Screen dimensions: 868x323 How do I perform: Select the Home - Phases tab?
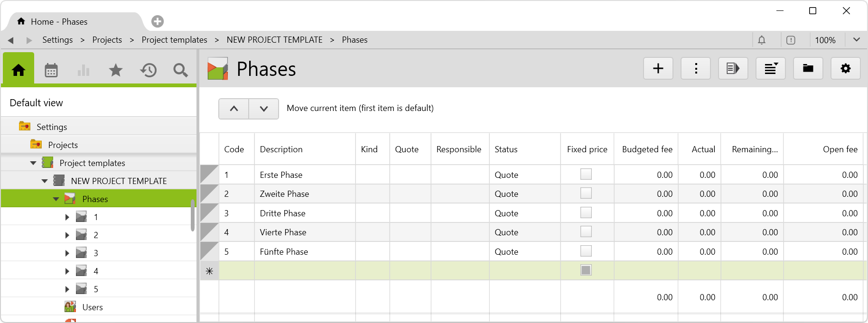pos(59,22)
